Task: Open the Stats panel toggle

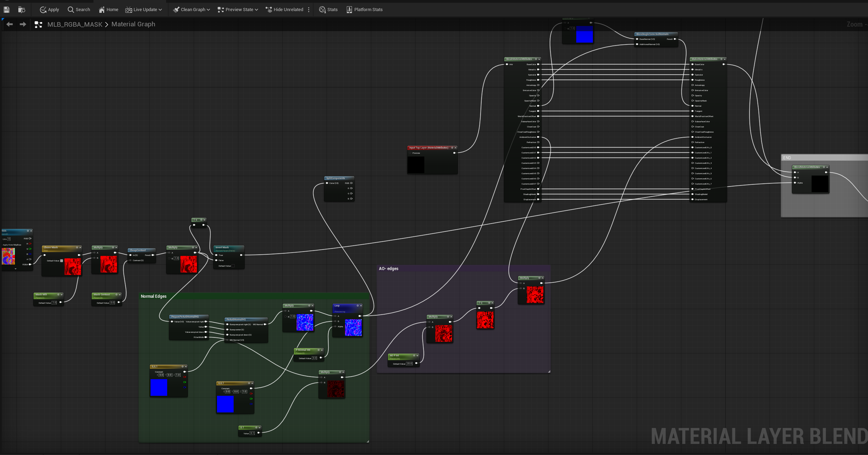Action: [x=328, y=10]
